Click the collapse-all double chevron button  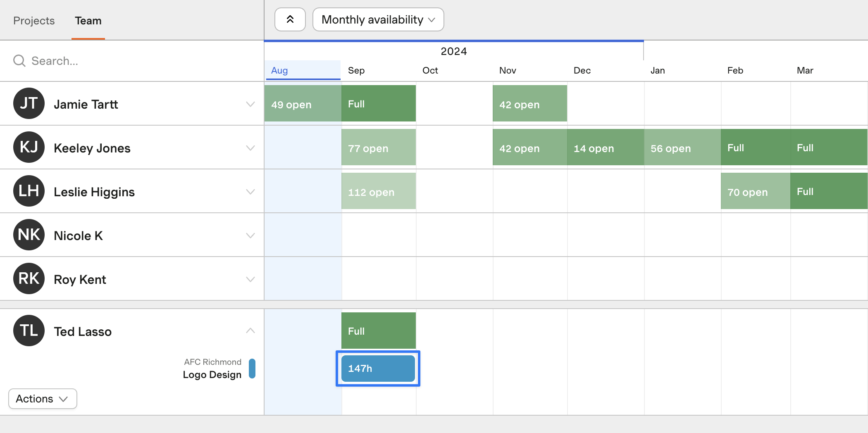point(290,19)
